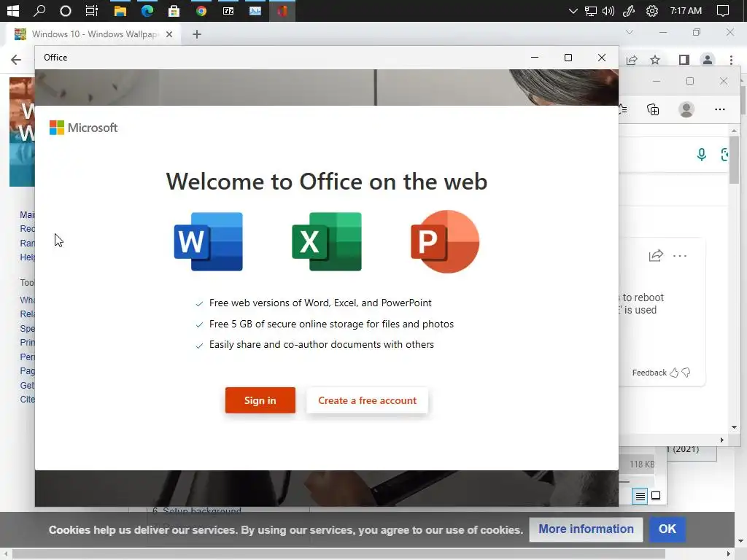The height and width of the screenshot is (560, 747).
Task: Open Chrome tab search dropdown arrow
Action: (630, 32)
